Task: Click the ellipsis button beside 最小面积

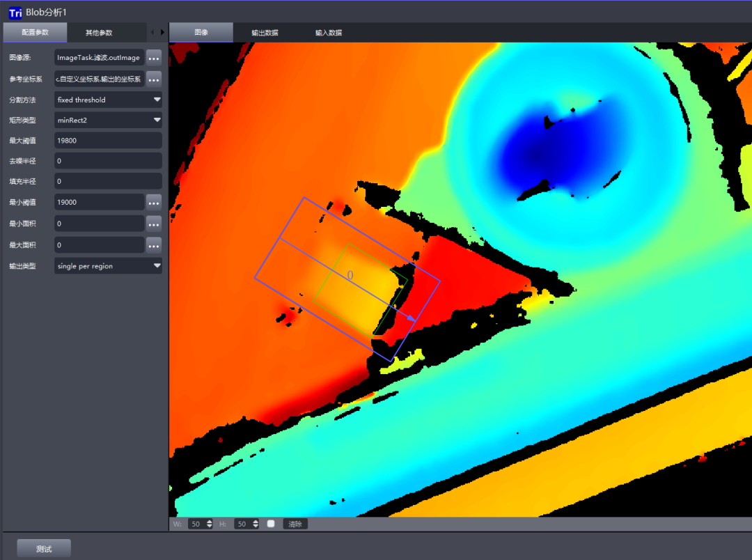Action: (x=154, y=224)
